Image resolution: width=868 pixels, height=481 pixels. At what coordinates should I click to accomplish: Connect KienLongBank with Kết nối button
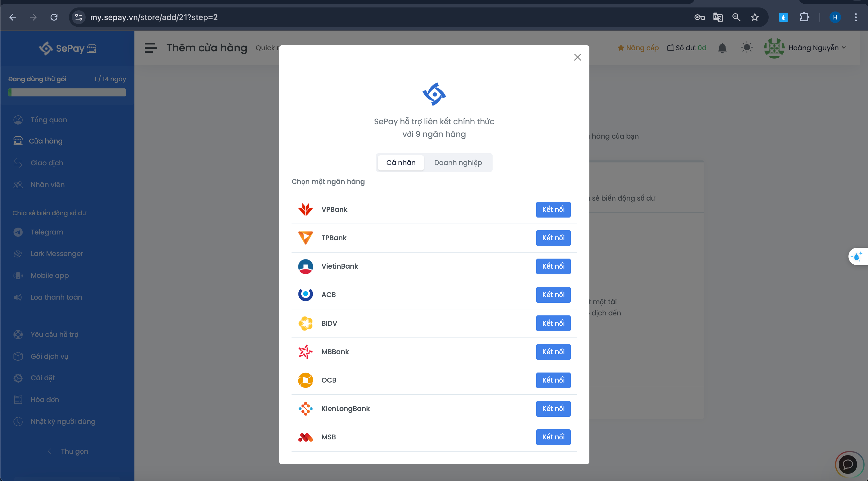pos(553,408)
